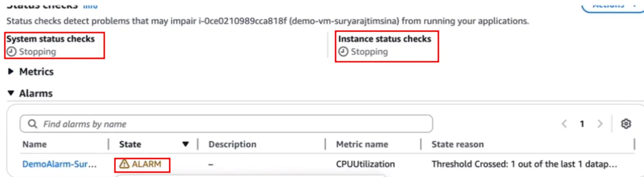Go to next alarms page arrow
This screenshot has height=177, width=644.
[600, 124]
